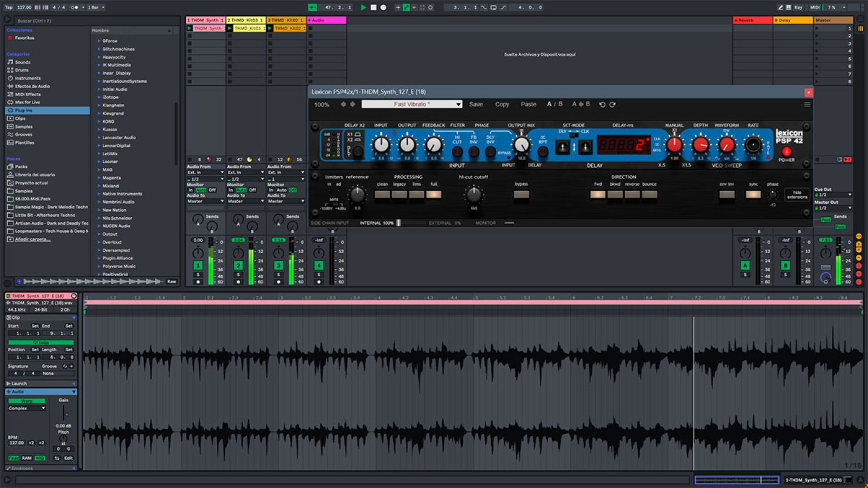Toggle the FB INV phase button
This screenshot has height=488, width=868.
click(474, 151)
